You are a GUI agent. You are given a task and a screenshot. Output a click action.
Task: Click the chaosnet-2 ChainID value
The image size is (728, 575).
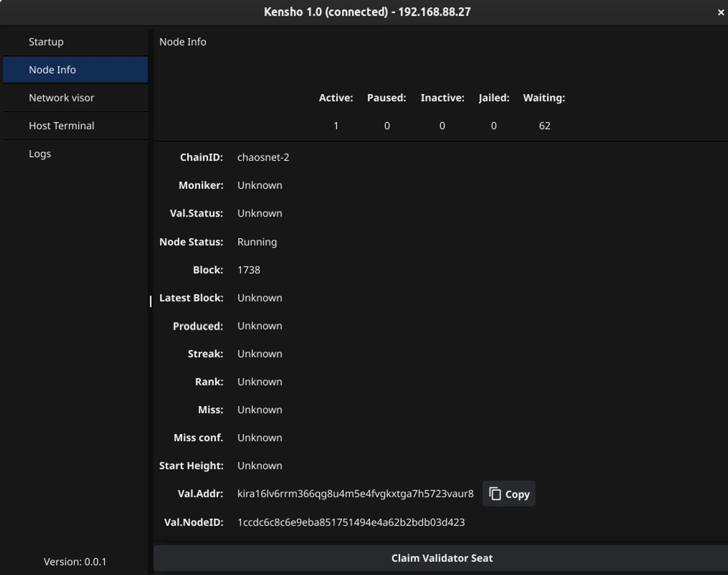(263, 157)
